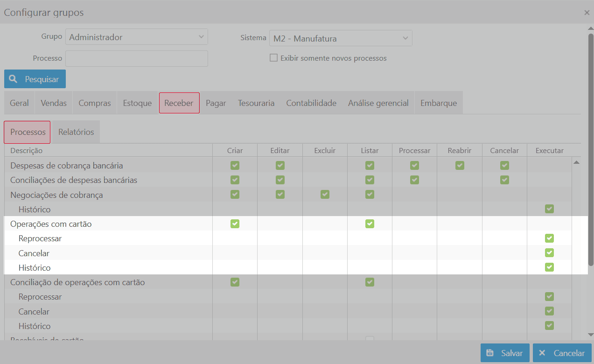Expand the Sistema dropdown
594x364 pixels.
pos(341,39)
